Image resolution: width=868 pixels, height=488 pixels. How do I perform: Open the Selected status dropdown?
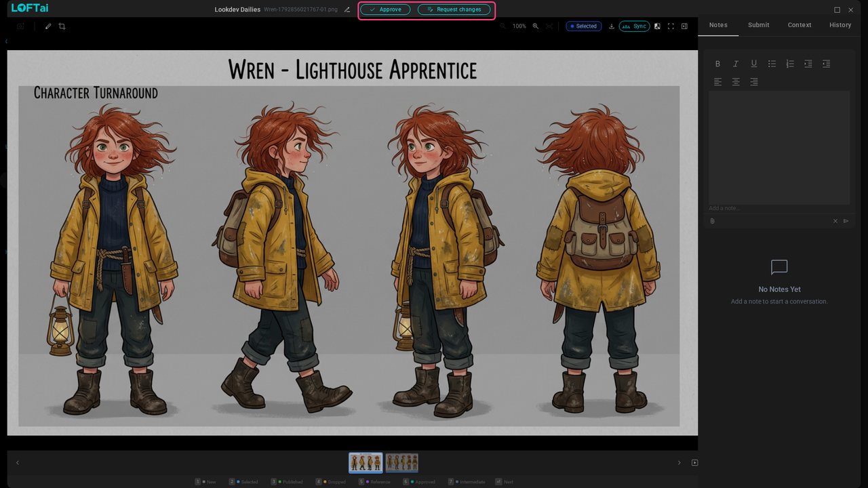click(583, 26)
